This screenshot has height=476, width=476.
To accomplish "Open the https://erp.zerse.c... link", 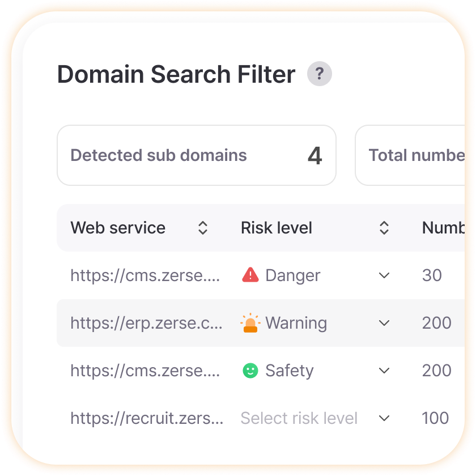I will (146, 323).
